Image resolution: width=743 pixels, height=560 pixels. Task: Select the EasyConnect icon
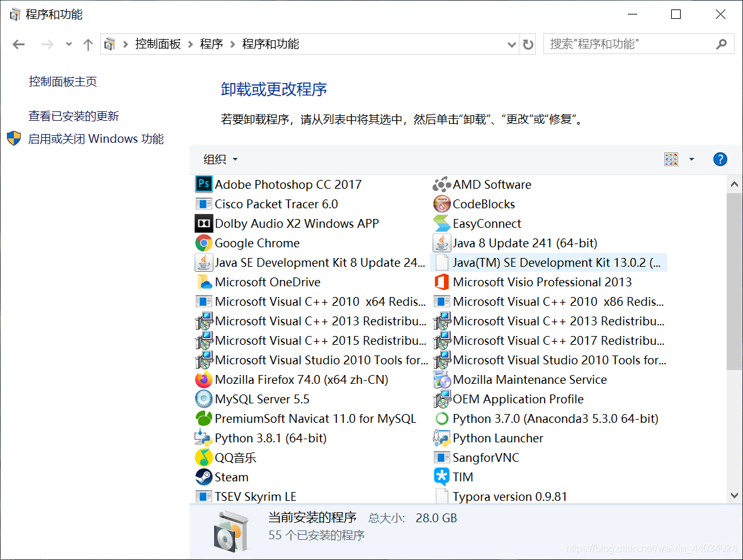(441, 223)
